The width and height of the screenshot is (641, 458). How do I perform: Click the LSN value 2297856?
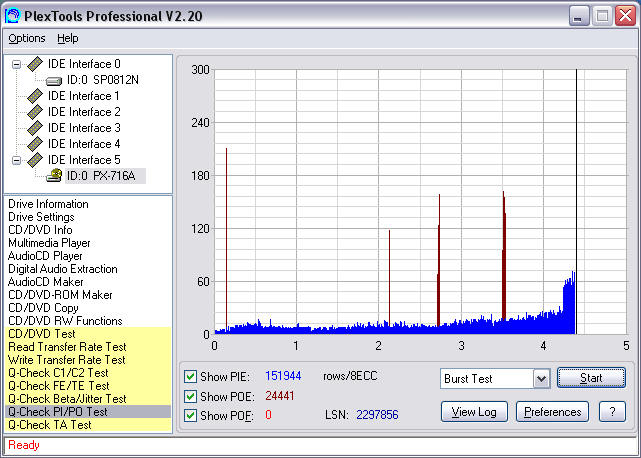(x=377, y=415)
